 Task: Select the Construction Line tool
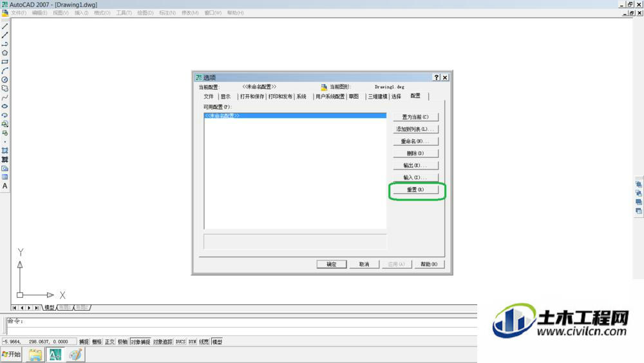coord(5,35)
